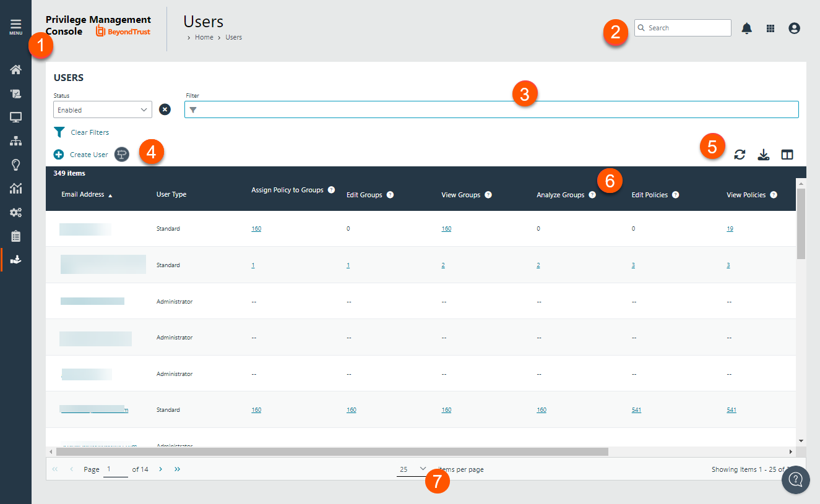
Task: Show help for View Groups column
Action: (x=488, y=195)
